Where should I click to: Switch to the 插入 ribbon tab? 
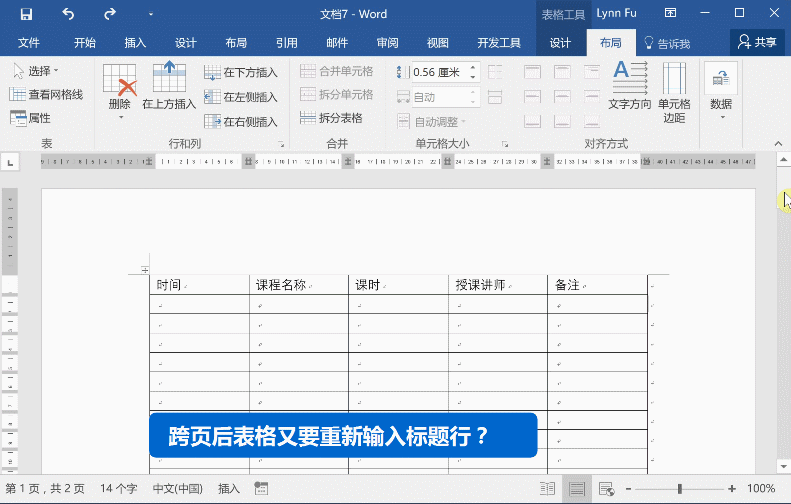click(135, 43)
